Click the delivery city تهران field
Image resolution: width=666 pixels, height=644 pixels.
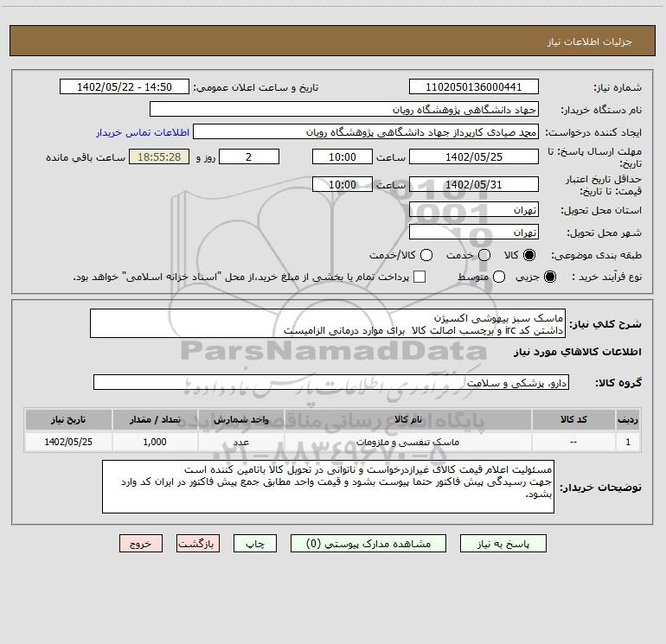[474, 232]
